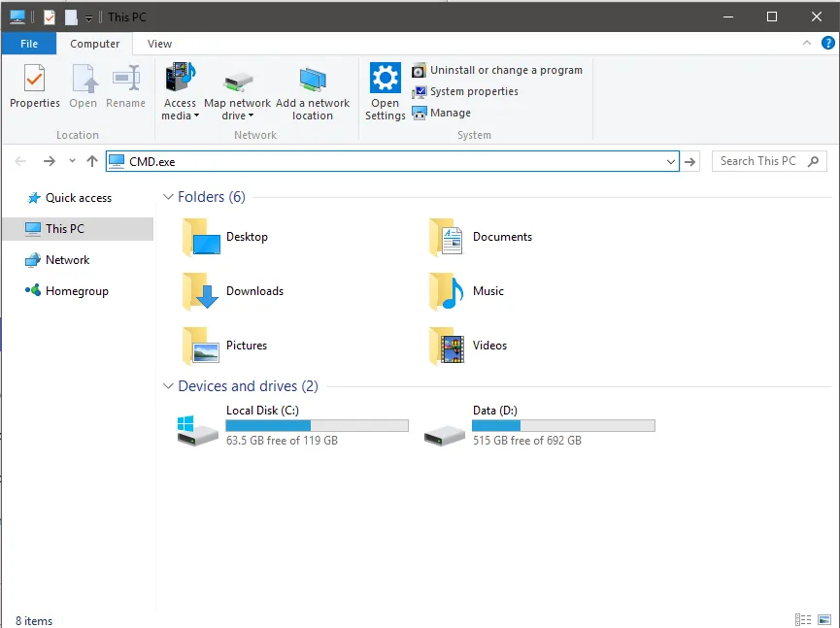Select the Desktop folder icon
The width and height of the screenshot is (840, 628).
click(201, 237)
